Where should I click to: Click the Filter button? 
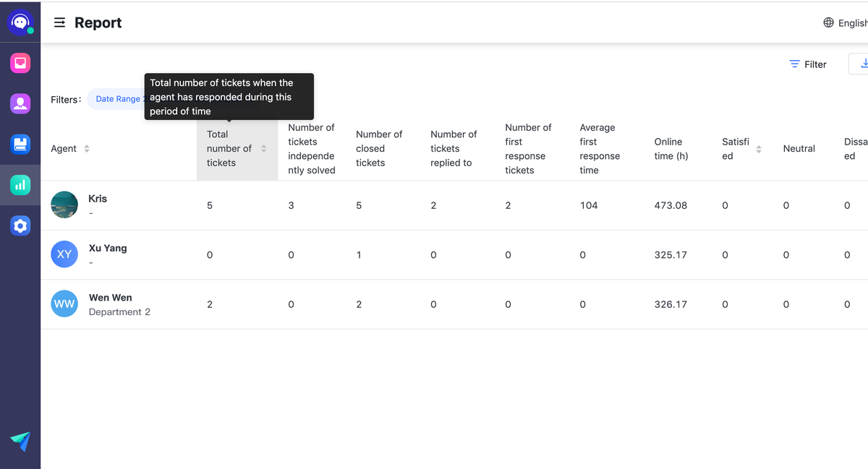(807, 64)
